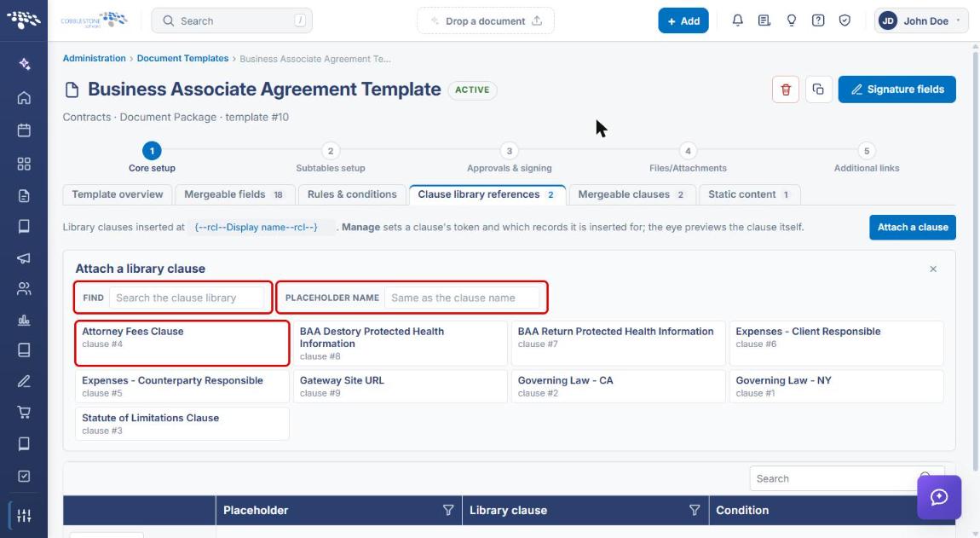Open the checkbox tasks sidebar icon
The height and width of the screenshot is (538, 980).
point(24,476)
